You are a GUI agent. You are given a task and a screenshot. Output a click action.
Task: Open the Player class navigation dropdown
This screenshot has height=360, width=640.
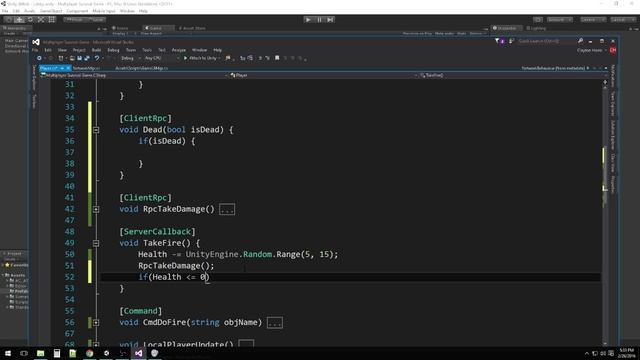(323, 75)
